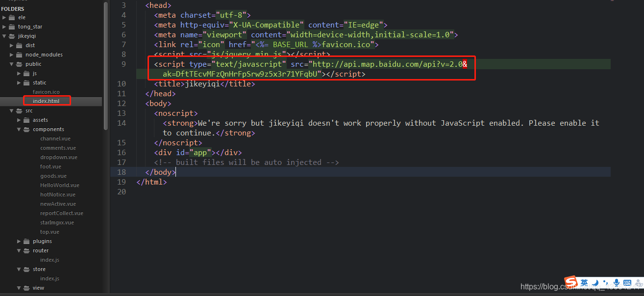Screen dimensions: 644x296
Task: Open comments.vue file
Action: pos(58,148)
